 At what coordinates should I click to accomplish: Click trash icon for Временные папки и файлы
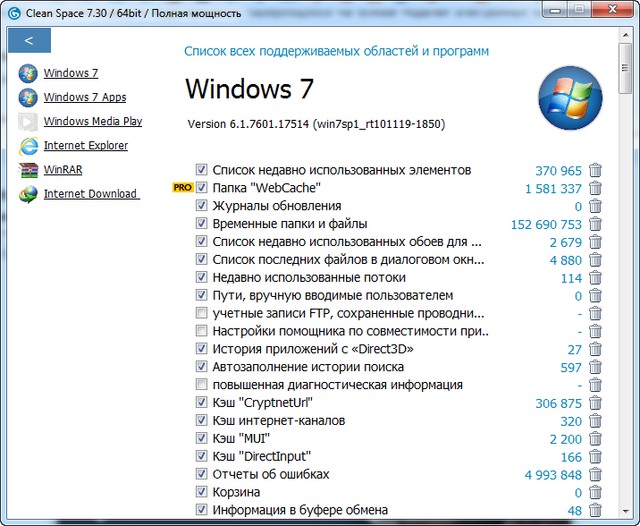click(596, 224)
